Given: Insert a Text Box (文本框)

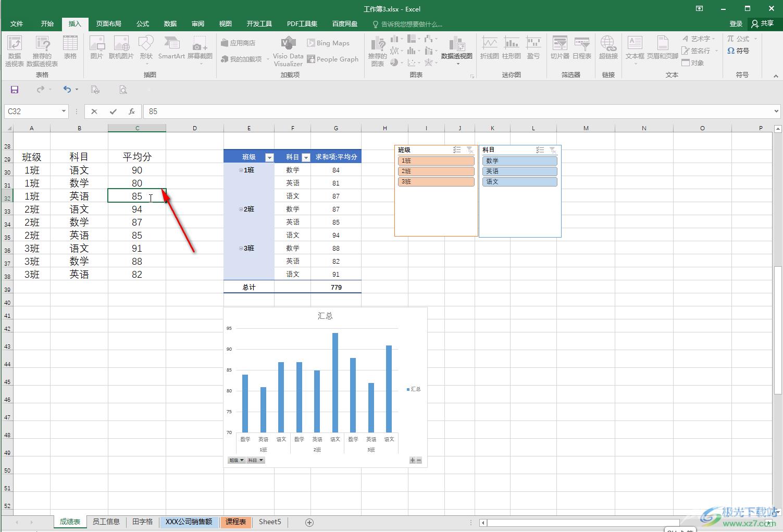Looking at the screenshot, I should pos(635,50).
